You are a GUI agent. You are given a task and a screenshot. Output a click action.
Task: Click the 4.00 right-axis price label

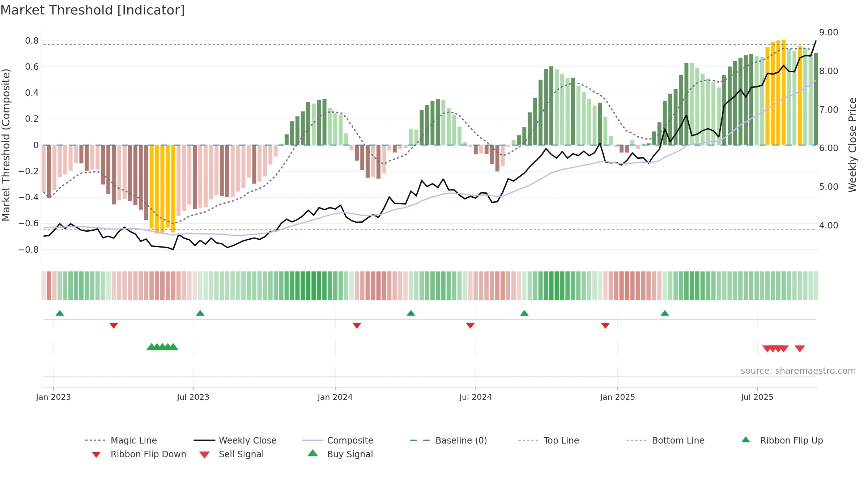pyautogui.click(x=829, y=226)
